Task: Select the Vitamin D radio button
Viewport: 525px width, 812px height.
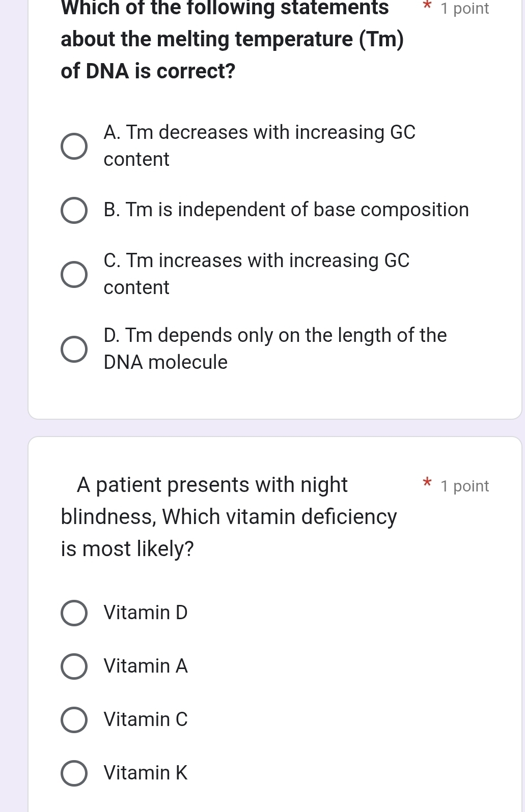Action: point(74,613)
